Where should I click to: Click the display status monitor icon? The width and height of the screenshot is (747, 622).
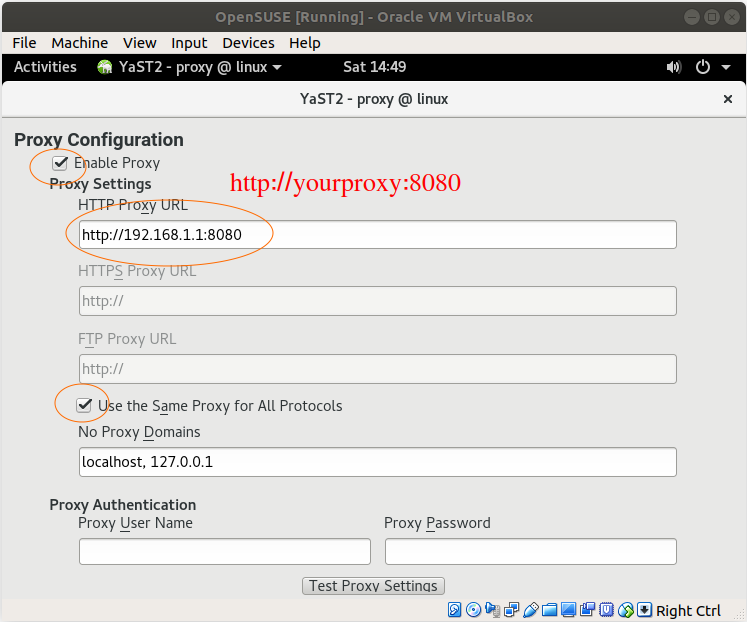tap(568, 610)
